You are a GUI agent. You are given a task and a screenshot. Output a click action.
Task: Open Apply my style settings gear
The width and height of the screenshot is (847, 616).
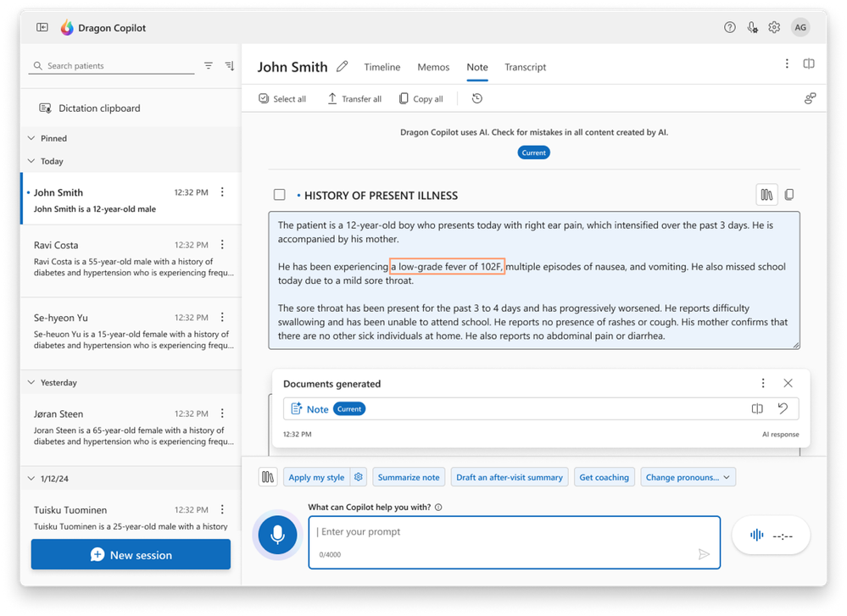(359, 477)
